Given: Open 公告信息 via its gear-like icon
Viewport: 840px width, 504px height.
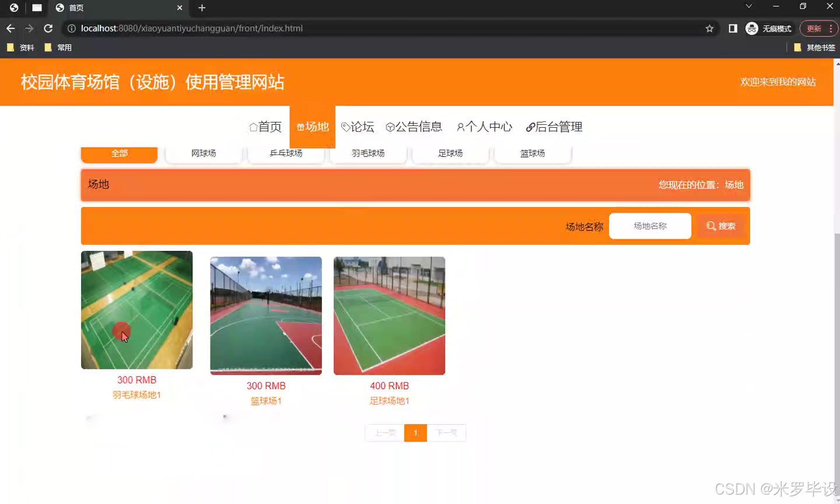Looking at the screenshot, I should tap(390, 127).
